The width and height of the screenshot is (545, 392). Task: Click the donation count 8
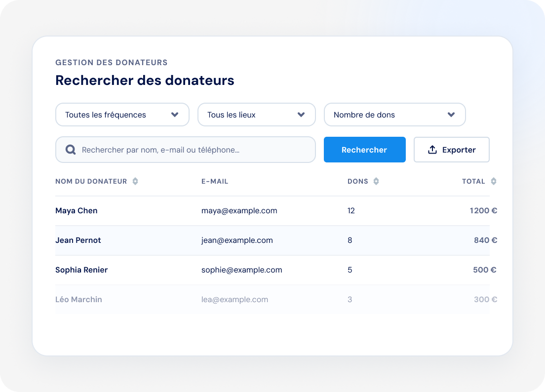pyautogui.click(x=350, y=240)
